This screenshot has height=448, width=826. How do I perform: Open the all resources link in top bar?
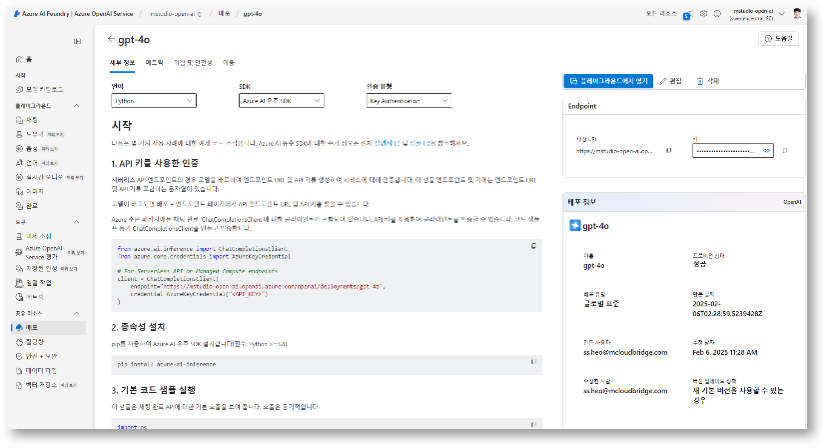point(661,14)
